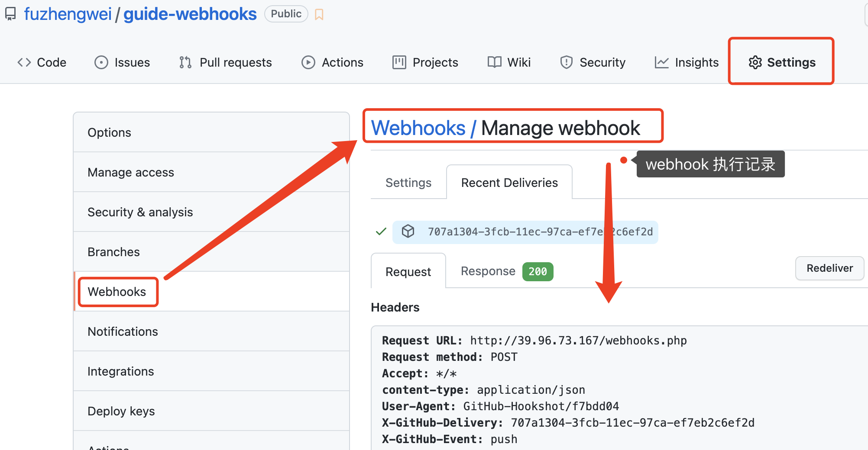This screenshot has width=868, height=450.
Task: Click the Security shield icon
Action: click(x=566, y=62)
